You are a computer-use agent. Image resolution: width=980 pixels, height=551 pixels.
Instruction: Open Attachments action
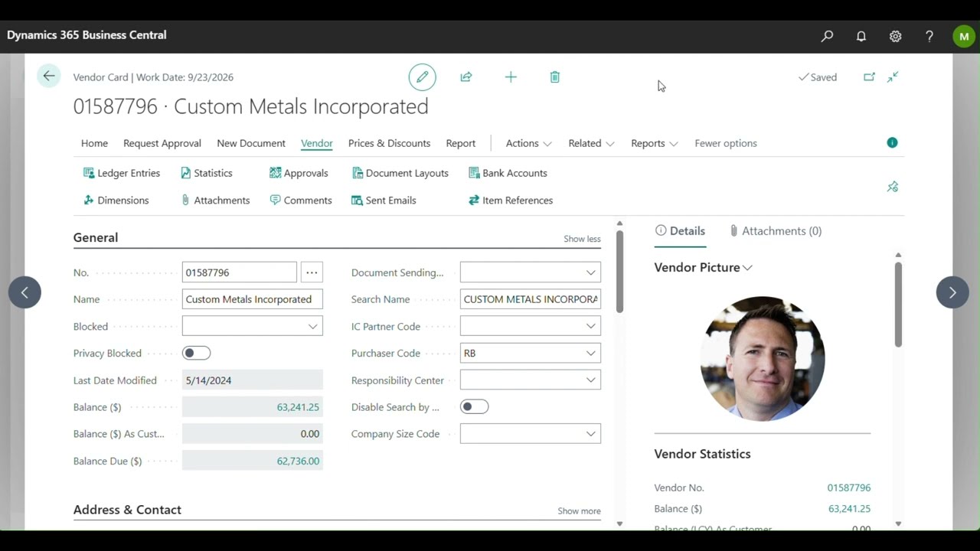215,201
